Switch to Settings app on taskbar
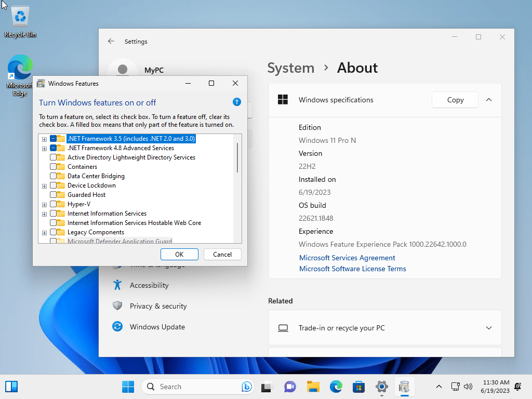532x399 pixels. click(x=382, y=387)
